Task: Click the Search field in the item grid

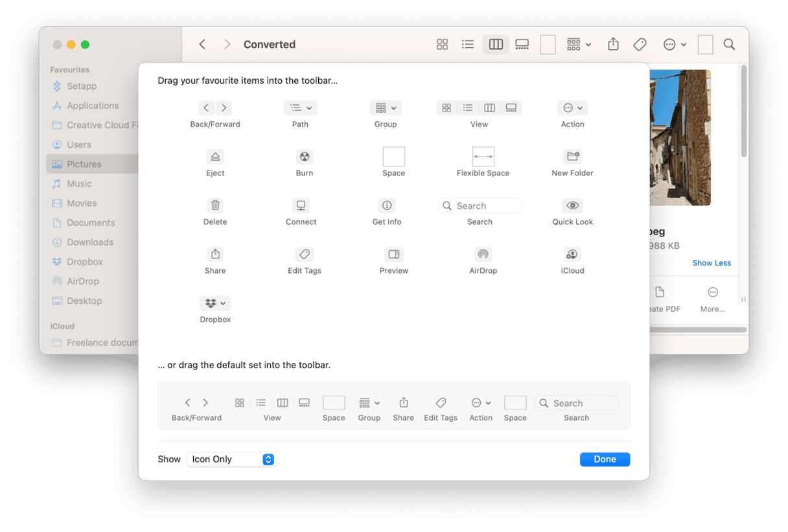Action: 480,206
